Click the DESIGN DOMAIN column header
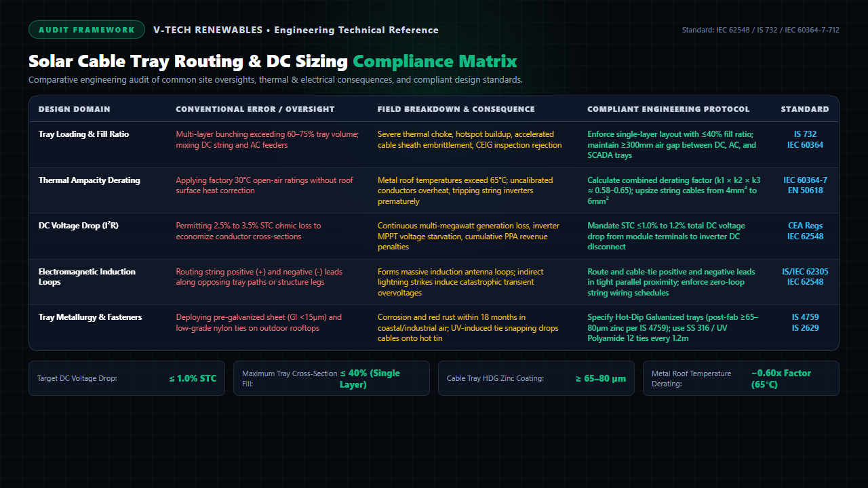The image size is (868, 488). pos(75,109)
